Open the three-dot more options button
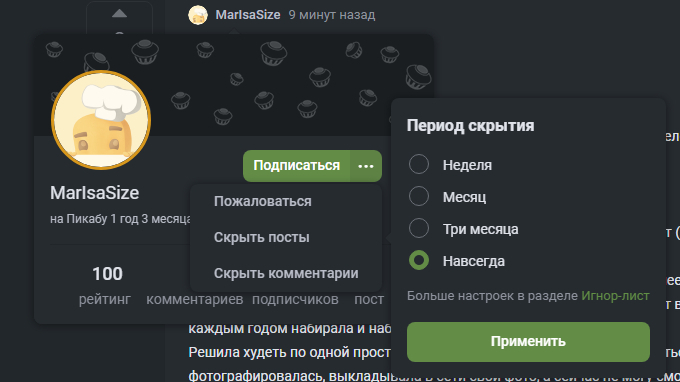Screen dimensions: 680x382 point(366,166)
